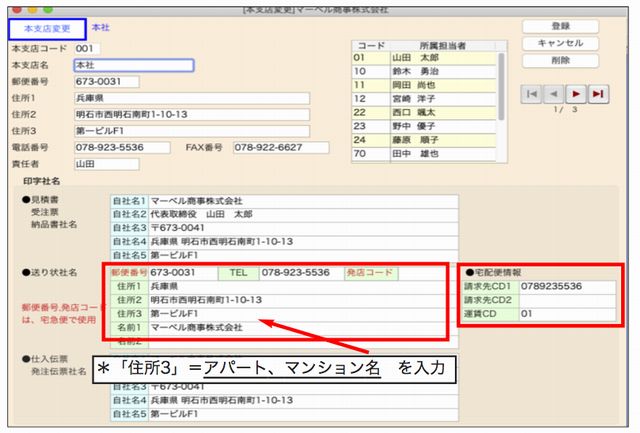The width and height of the screenshot is (640, 433).
Task: Jump to the last record
Action: coord(598,93)
